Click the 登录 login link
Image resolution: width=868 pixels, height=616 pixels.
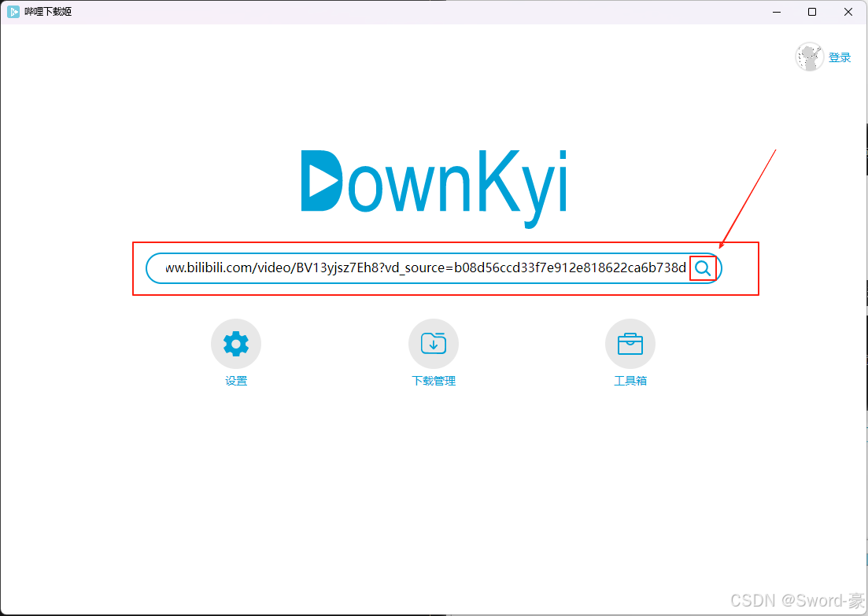(x=839, y=57)
